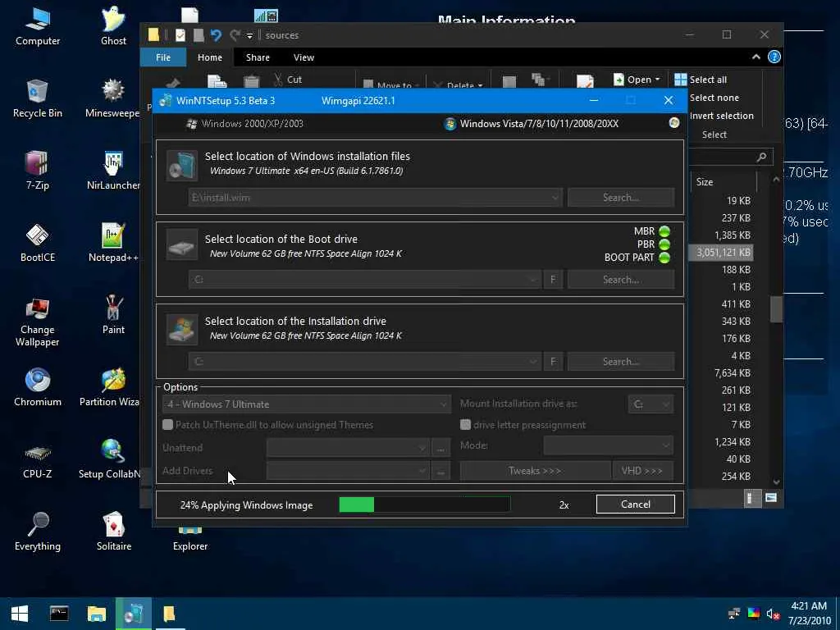Open the Mode dropdown

pos(609,445)
